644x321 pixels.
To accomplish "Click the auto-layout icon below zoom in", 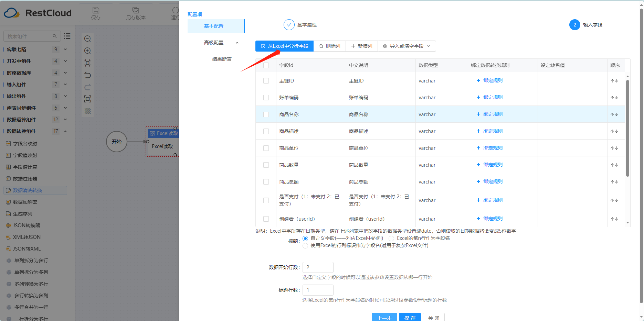I will coord(87,63).
